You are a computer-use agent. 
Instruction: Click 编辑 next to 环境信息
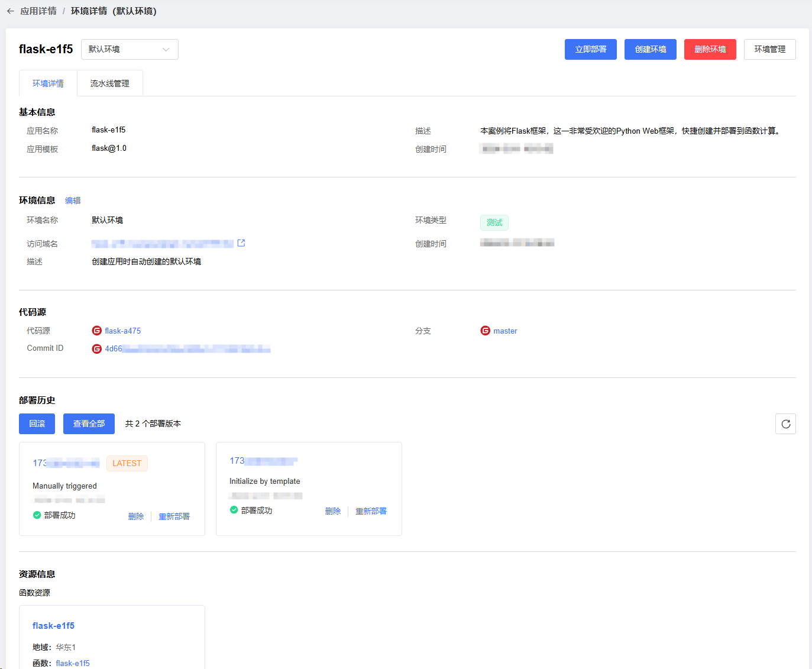pyautogui.click(x=73, y=201)
